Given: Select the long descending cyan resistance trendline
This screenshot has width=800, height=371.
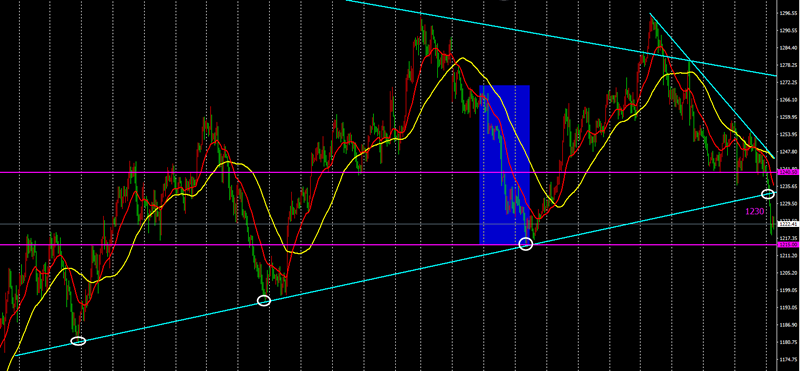Looking at the screenshot, I should [561, 39].
